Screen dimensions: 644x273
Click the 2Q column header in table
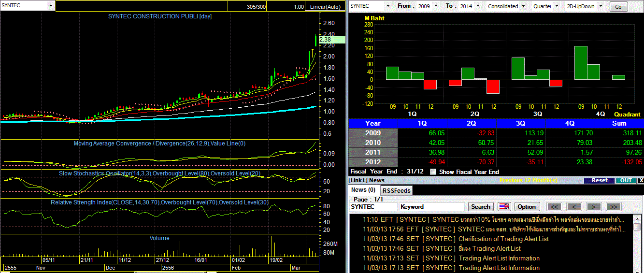(472, 123)
